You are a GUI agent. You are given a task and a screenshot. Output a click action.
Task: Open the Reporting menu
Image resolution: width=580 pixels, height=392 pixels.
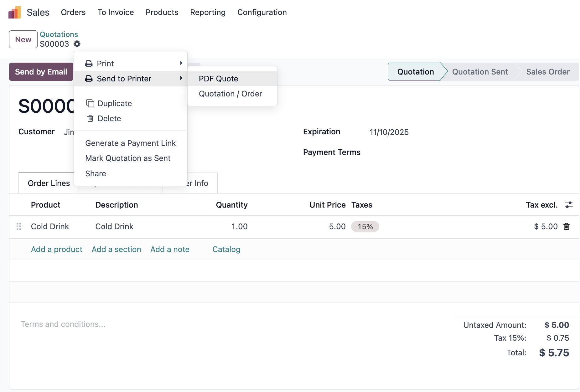208,12
